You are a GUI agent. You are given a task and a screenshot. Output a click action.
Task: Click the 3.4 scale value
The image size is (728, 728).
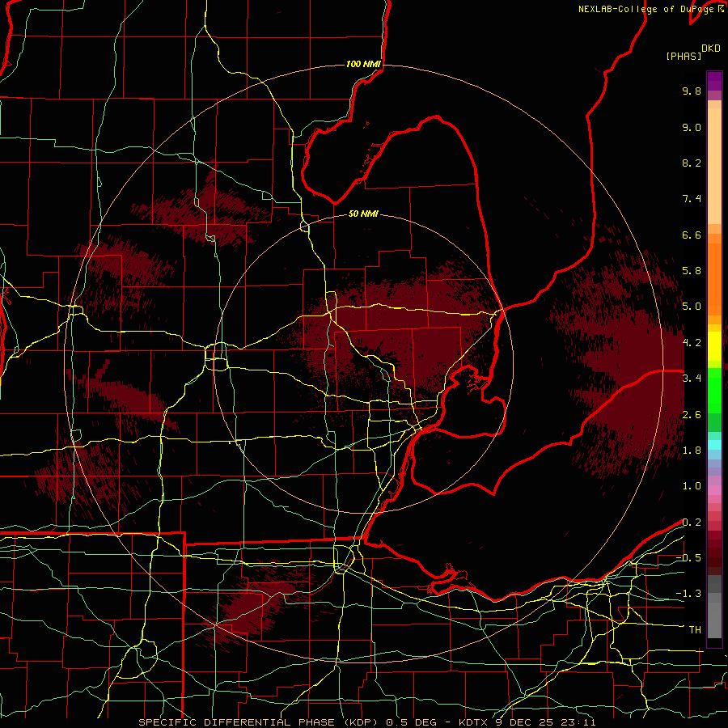pyautogui.click(x=692, y=379)
